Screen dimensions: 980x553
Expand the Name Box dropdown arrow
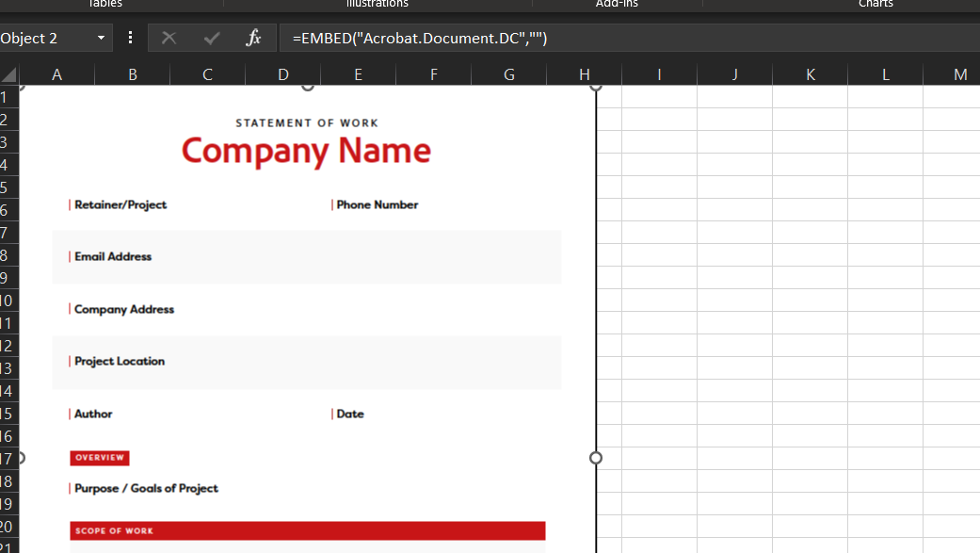click(x=102, y=39)
